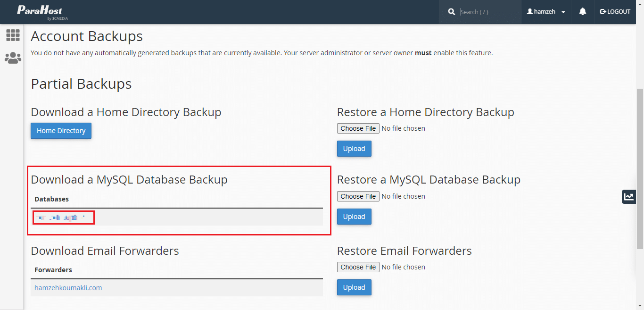Open the notifications bell
This screenshot has width=644, height=310.
[x=583, y=12]
